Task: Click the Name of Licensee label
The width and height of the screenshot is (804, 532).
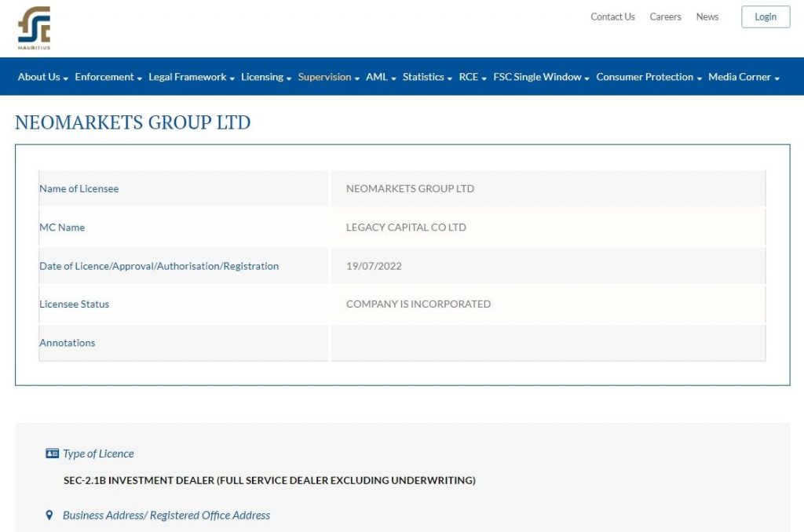Action: [x=79, y=188]
